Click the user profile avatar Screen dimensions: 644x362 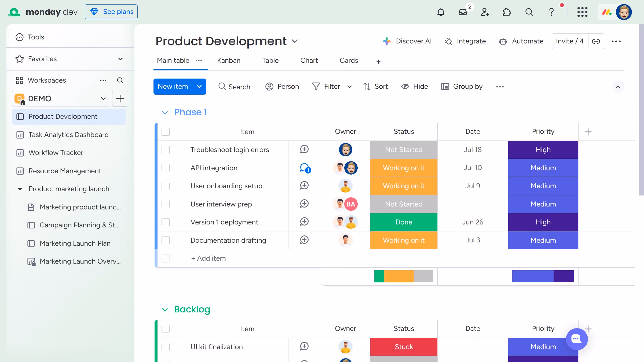624,12
